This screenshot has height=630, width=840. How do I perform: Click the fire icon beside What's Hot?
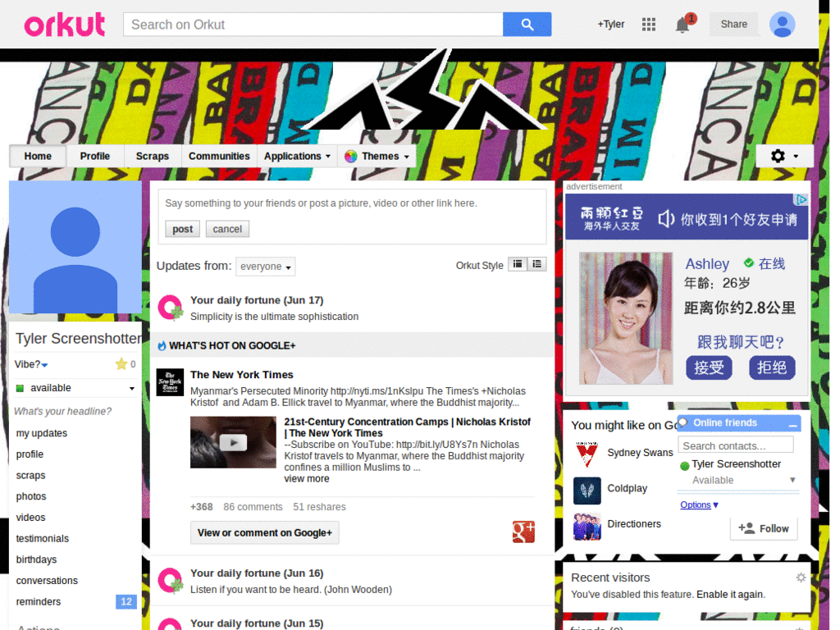click(162, 346)
